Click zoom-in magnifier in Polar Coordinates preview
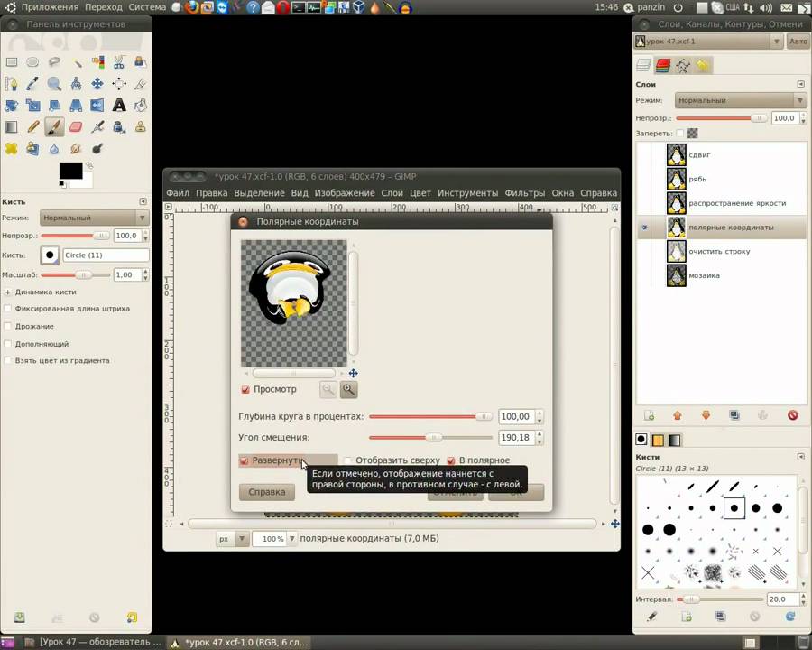The height and width of the screenshot is (650, 812). tap(348, 389)
